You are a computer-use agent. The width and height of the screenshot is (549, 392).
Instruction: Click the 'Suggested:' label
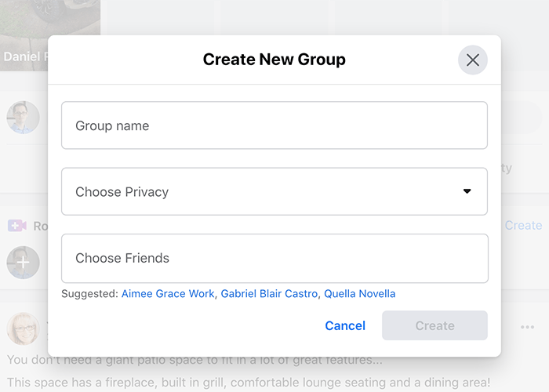(x=89, y=294)
